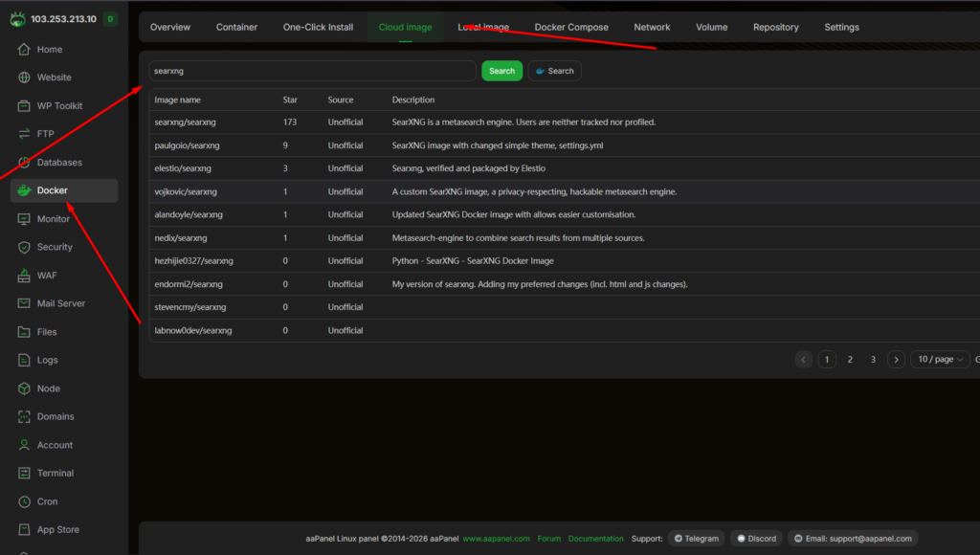The width and height of the screenshot is (980, 555).
Task: Click the Description column header
Action: point(413,100)
